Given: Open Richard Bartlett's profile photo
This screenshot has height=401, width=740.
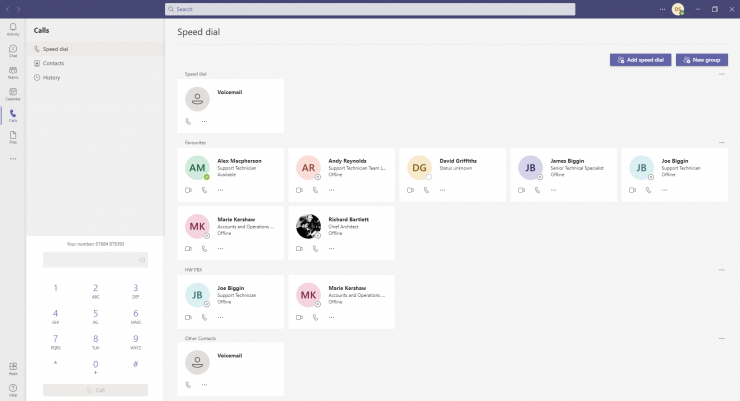Looking at the screenshot, I should coord(309,226).
